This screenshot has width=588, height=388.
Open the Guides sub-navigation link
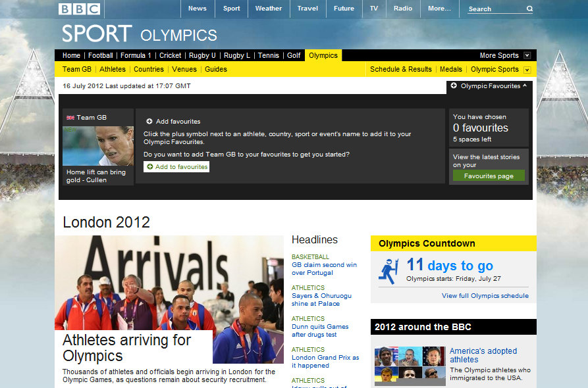point(215,69)
